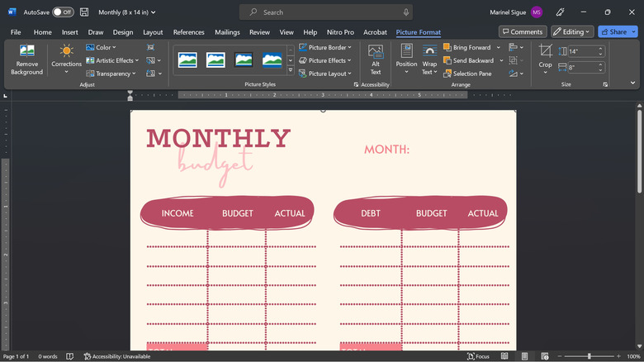Viewport: 644px width, 362px height.
Task: Click the Share button
Action: tap(618, 31)
